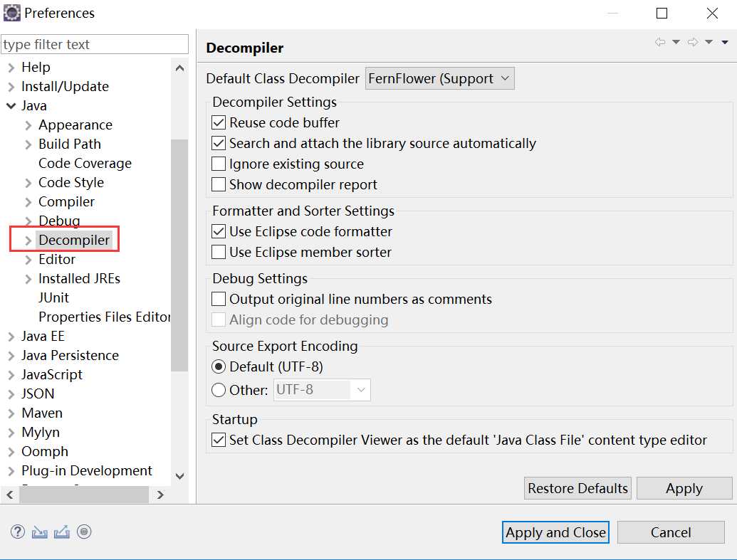Open the preference page view menu arrow

pos(725,43)
